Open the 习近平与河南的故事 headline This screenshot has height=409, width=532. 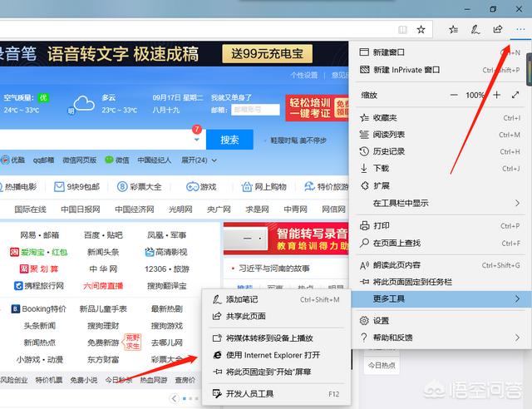(x=274, y=269)
